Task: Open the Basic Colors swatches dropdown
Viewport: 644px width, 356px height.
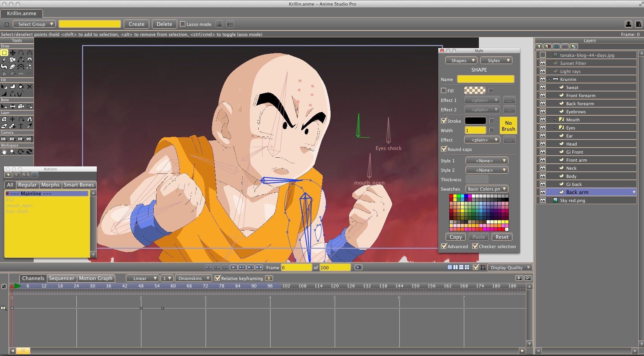Action: click(x=486, y=189)
